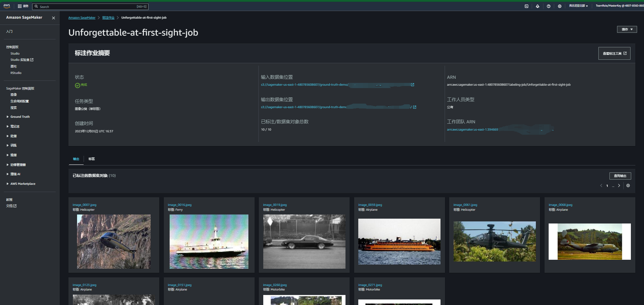Open image_0123.jpeg link
This screenshot has height=305, width=644.
pyautogui.click(x=84, y=285)
